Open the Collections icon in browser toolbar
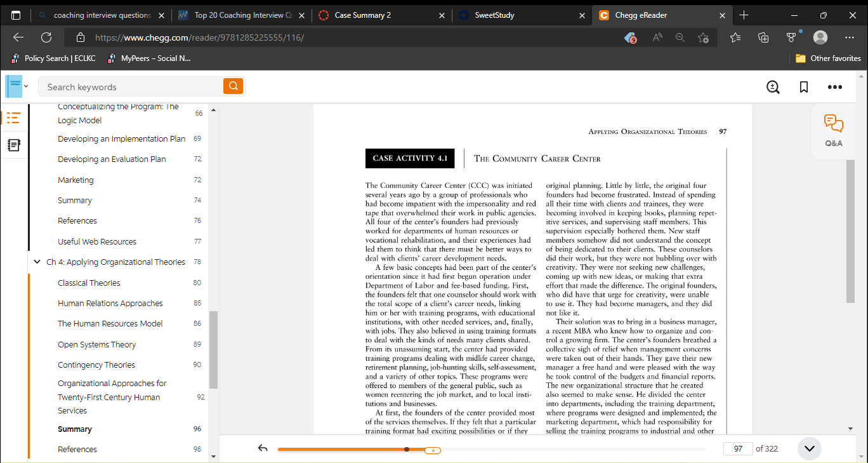Viewport: 868px width, 463px height. [764, 37]
